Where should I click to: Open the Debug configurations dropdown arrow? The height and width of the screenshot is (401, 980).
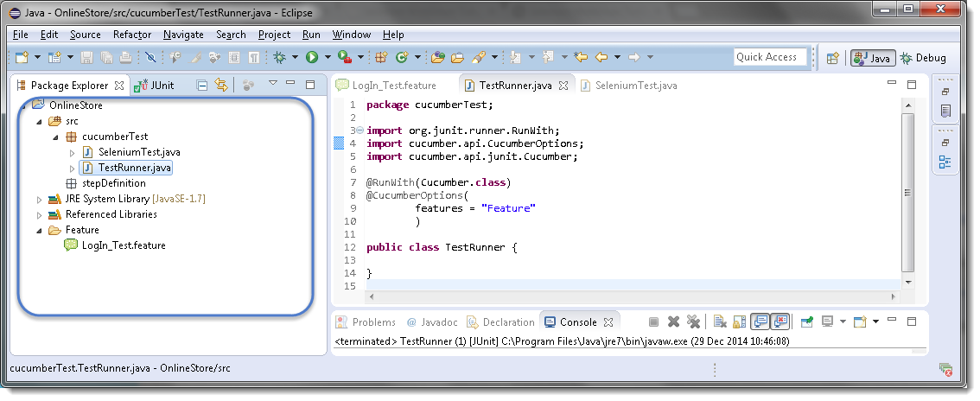295,57
